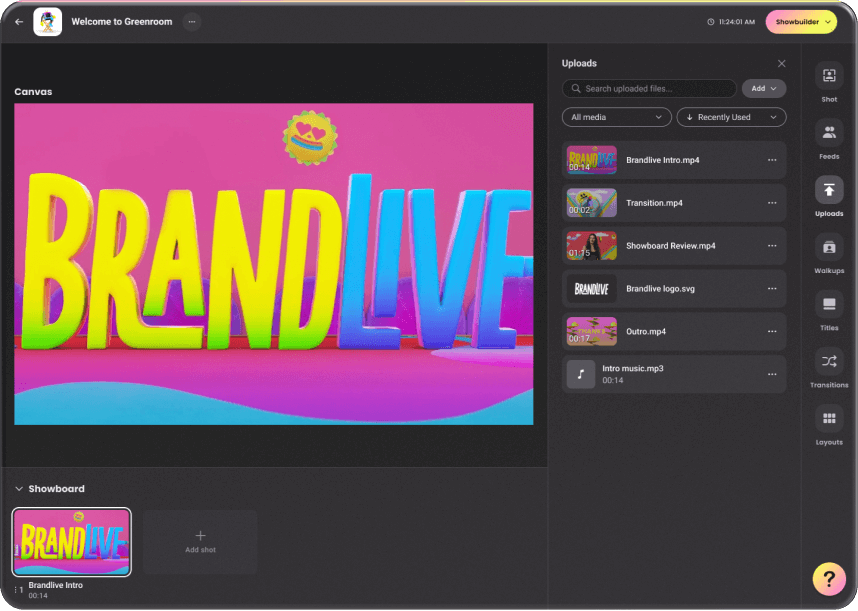Close the Uploads panel

781,63
